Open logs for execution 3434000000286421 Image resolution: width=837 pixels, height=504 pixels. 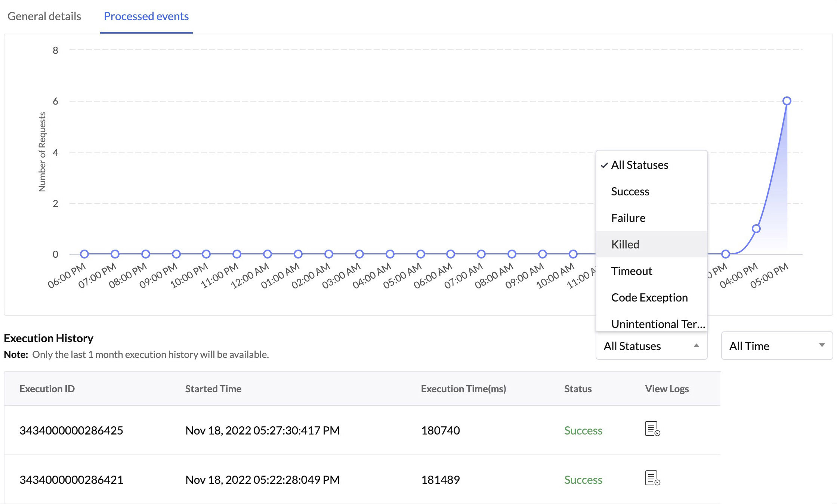tap(652, 478)
